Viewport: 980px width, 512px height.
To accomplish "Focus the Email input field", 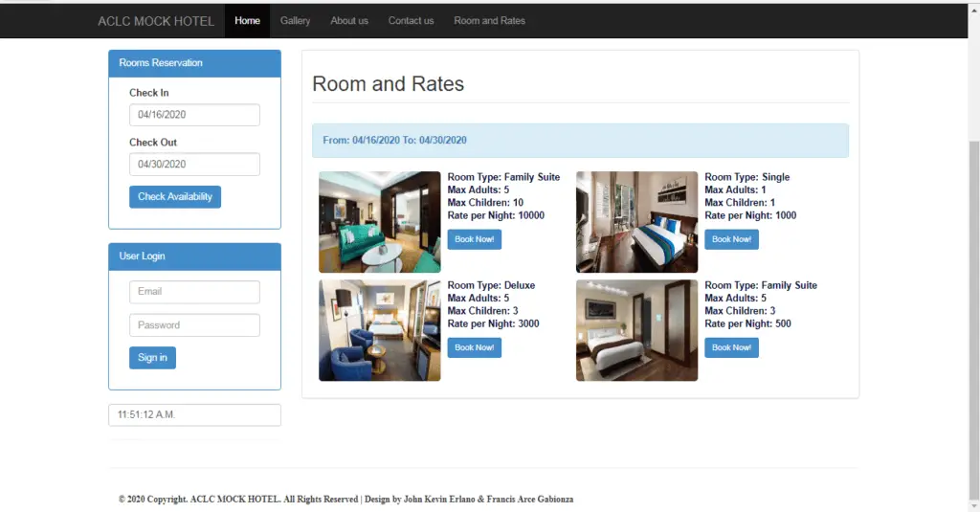I will tap(194, 292).
